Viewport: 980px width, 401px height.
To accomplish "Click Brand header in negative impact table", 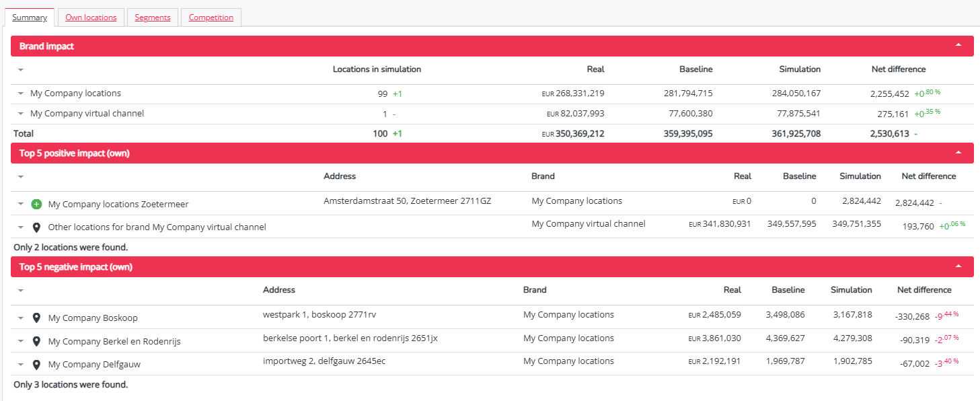I will (x=535, y=290).
